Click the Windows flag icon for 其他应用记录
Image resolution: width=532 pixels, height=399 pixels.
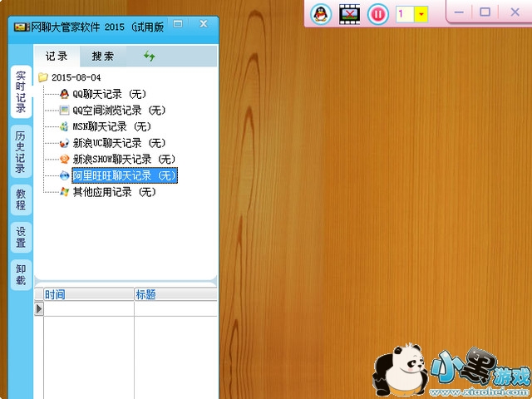point(64,192)
